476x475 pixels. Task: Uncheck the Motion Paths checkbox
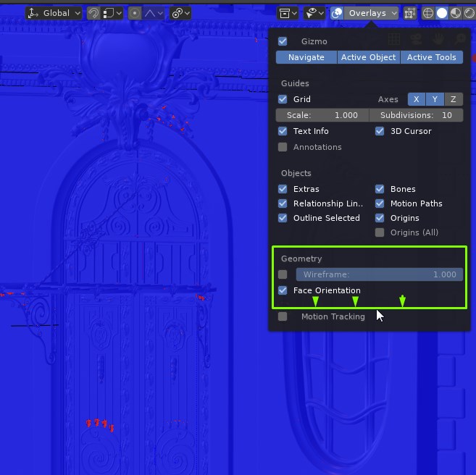[380, 203]
